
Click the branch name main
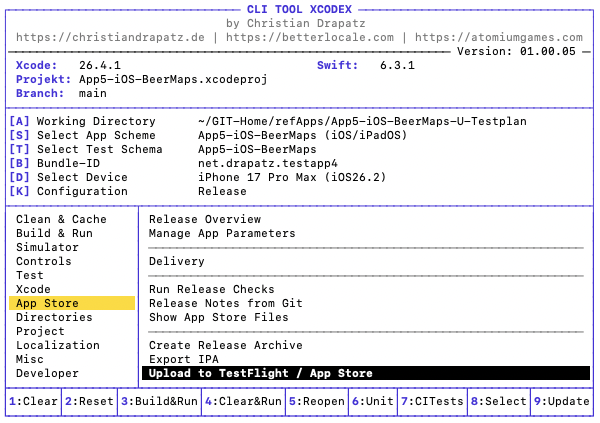tap(93, 93)
